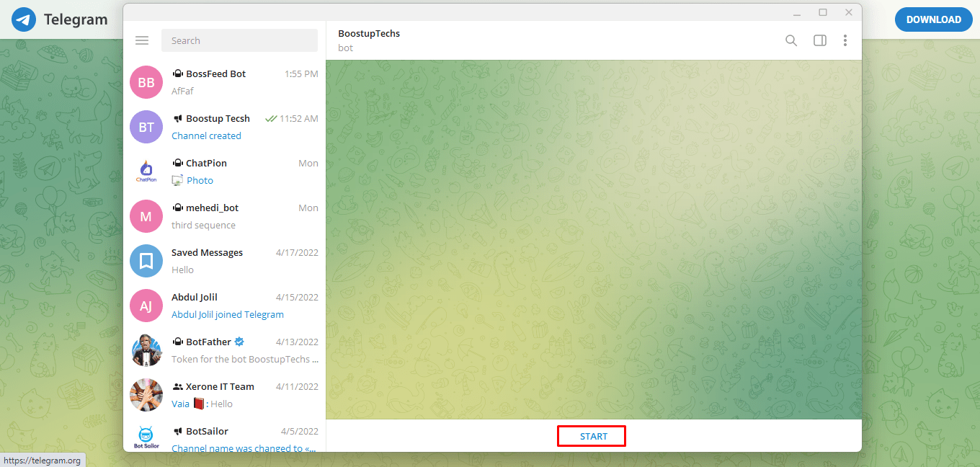Click the search icon in chat header

point(790,41)
